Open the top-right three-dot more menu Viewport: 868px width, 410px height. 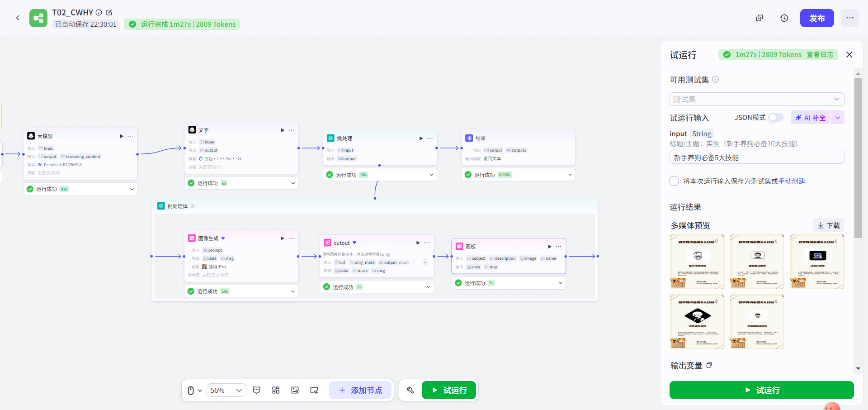point(849,18)
